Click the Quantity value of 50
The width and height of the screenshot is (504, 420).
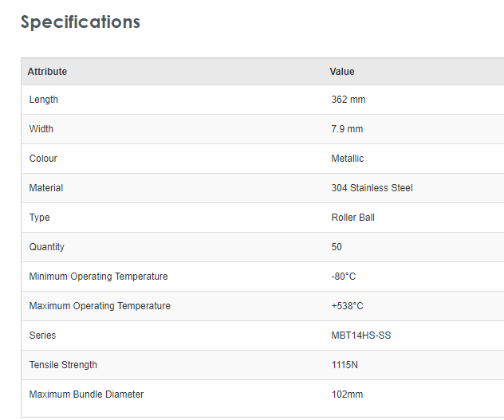point(337,247)
